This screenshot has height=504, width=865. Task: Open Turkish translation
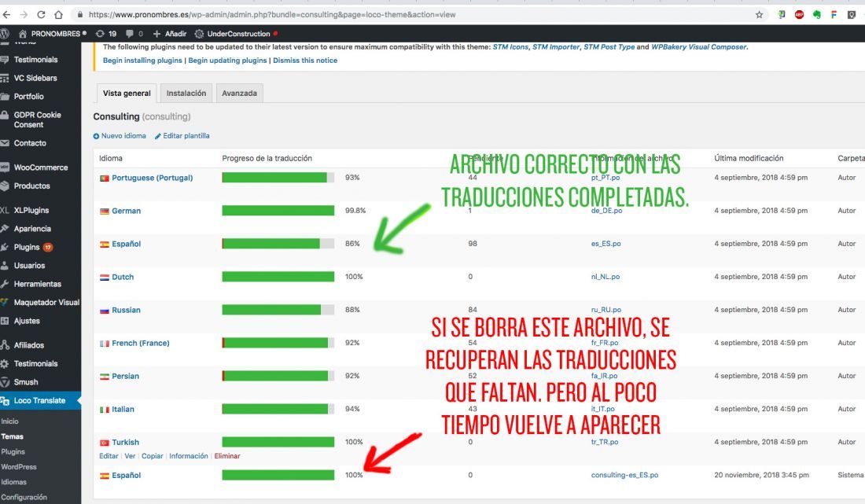tap(125, 443)
